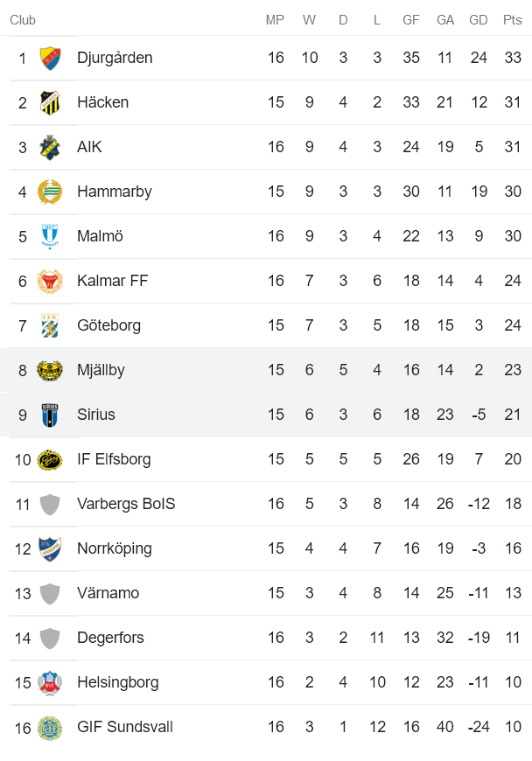Click the GD column header
Viewport: 532px width, 761px height.
coord(479,20)
